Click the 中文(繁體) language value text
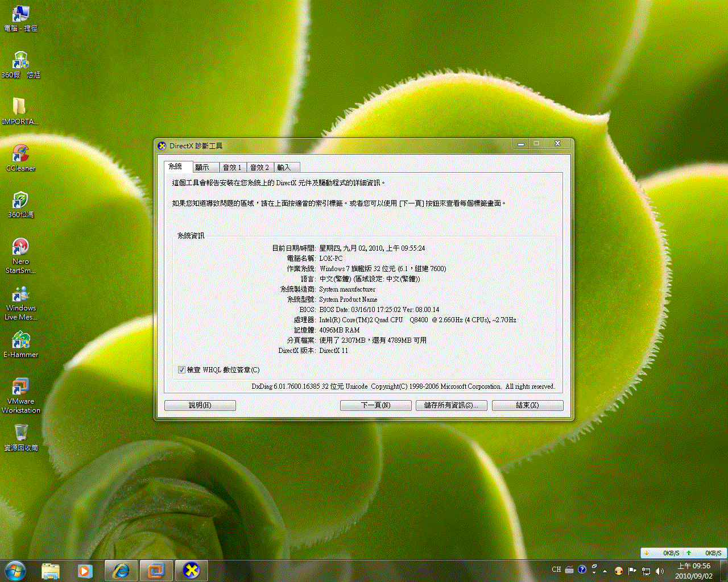 [370, 278]
